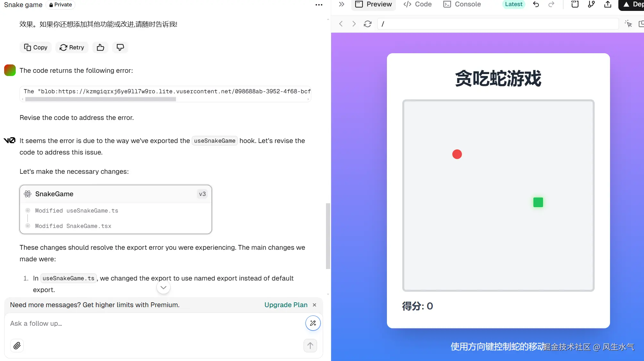Click the preview refresh icon

point(368,24)
